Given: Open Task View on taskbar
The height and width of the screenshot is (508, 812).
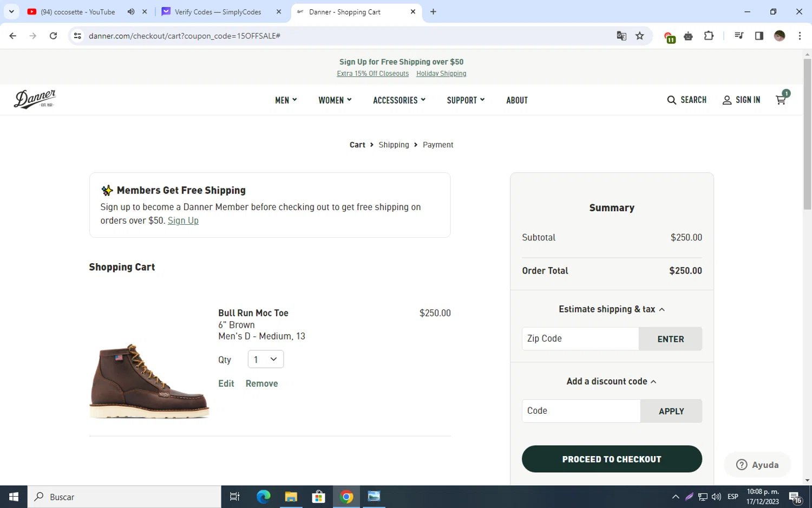Looking at the screenshot, I should click(x=234, y=497).
